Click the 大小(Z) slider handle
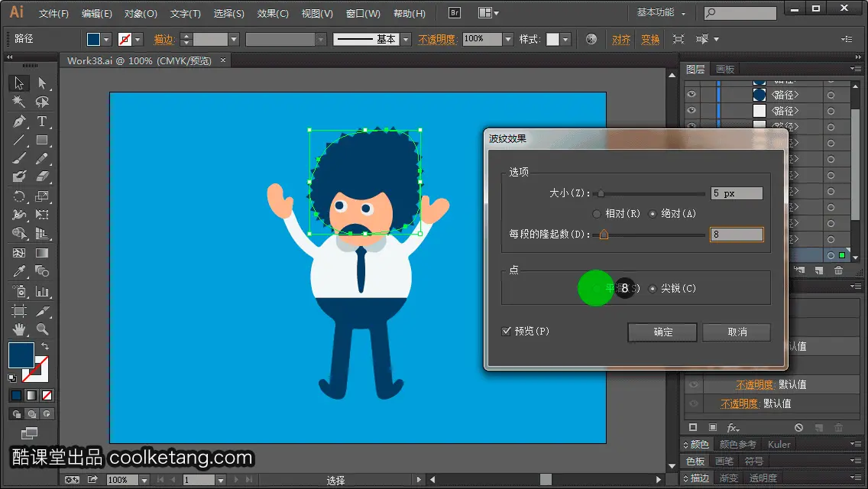 click(601, 193)
